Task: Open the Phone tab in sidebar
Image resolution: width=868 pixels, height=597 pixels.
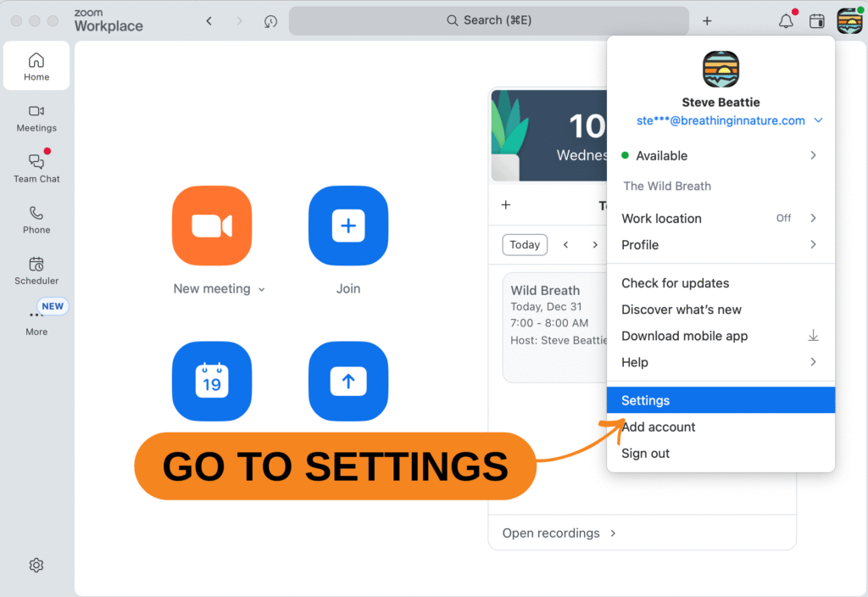Action: click(36, 219)
